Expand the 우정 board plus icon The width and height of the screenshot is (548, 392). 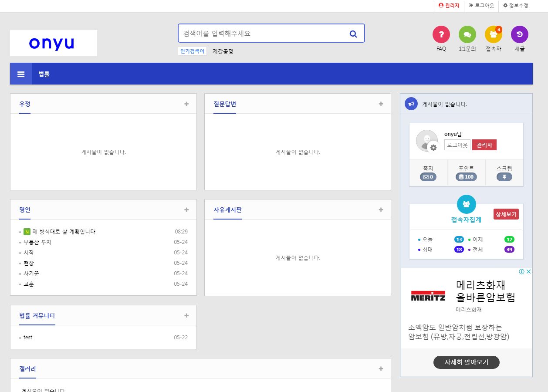[186, 104]
